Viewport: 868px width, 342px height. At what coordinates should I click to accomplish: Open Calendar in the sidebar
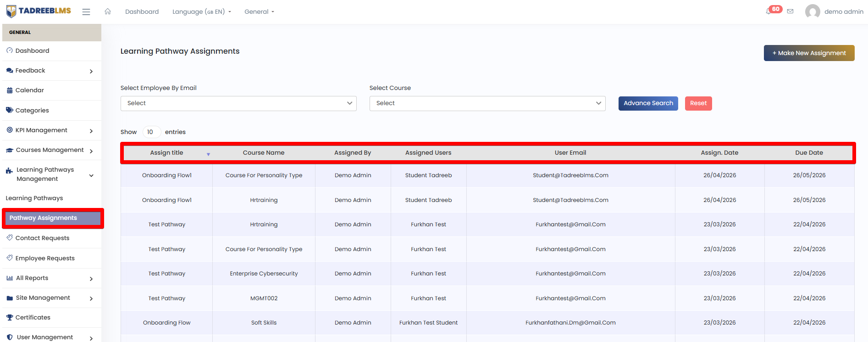tap(30, 90)
